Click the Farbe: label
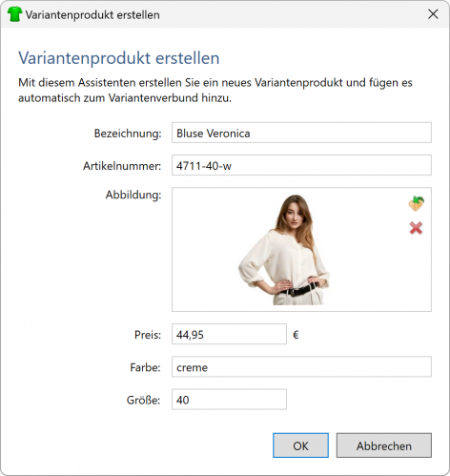The width and height of the screenshot is (450, 476). pos(145,367)
